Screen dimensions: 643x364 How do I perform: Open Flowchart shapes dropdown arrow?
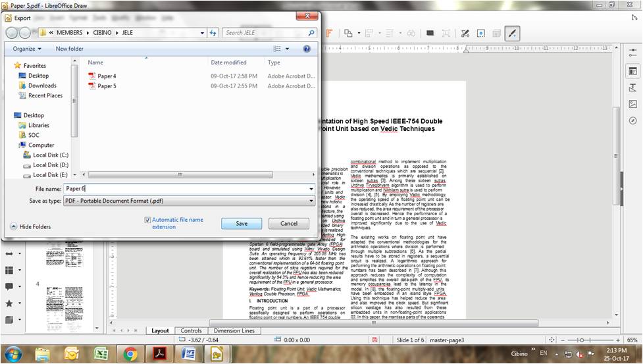point(19,270)
